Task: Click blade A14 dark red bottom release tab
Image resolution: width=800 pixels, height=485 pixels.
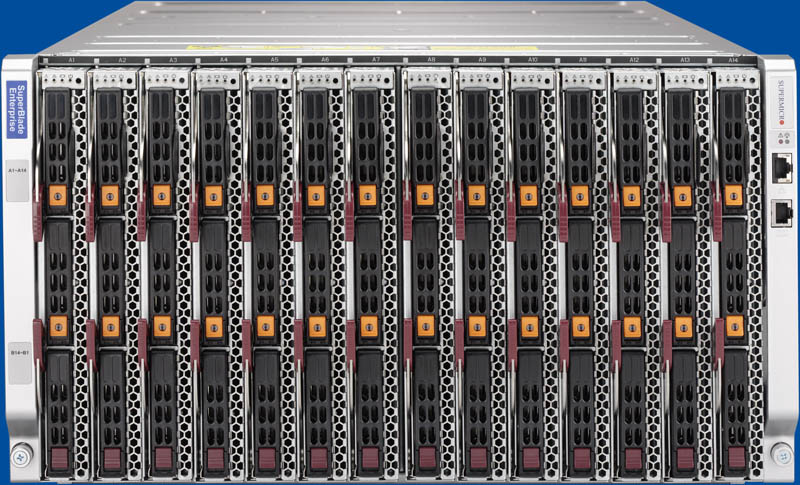Action: tap(736, 457)
